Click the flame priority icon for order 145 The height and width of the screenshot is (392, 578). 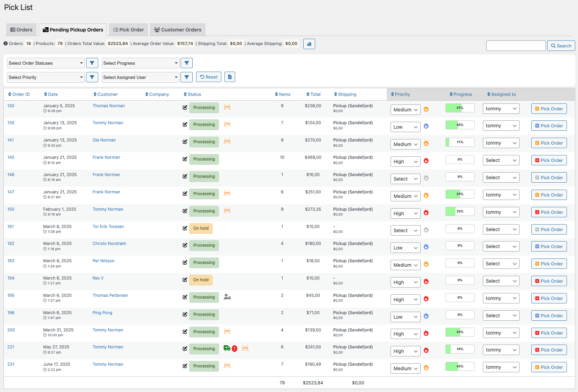(426, 161)
